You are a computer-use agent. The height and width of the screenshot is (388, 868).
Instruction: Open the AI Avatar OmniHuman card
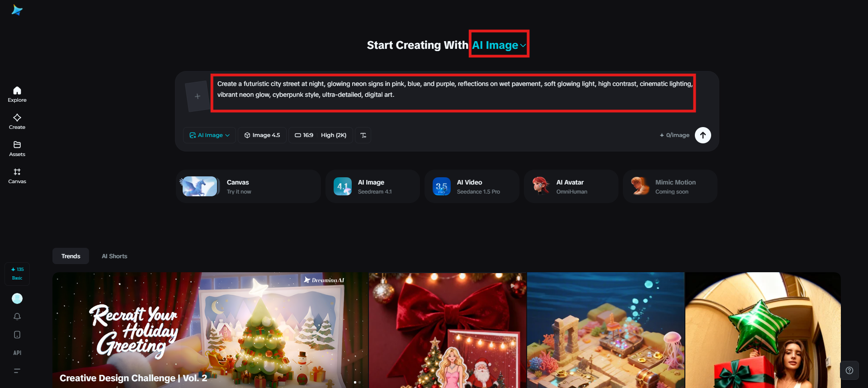[571, 186]
